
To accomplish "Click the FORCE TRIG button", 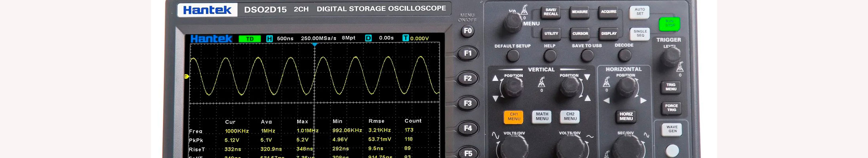I will [x=671, y=108].
